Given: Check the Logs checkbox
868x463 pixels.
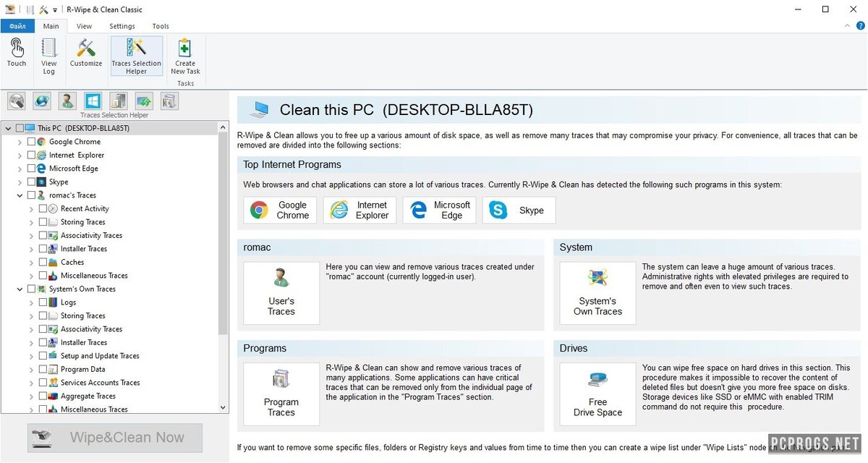Looking at the screenshot, I should [43, 302].
